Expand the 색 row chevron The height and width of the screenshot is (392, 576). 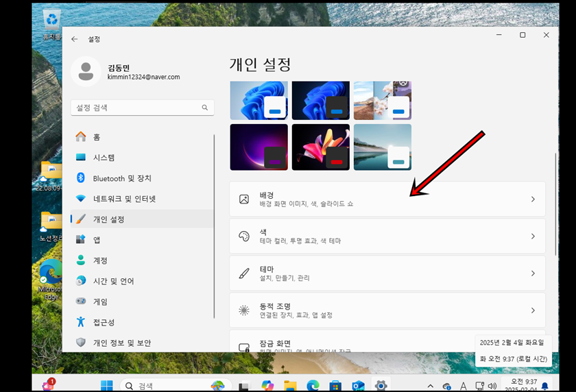(x=533, y=236)
